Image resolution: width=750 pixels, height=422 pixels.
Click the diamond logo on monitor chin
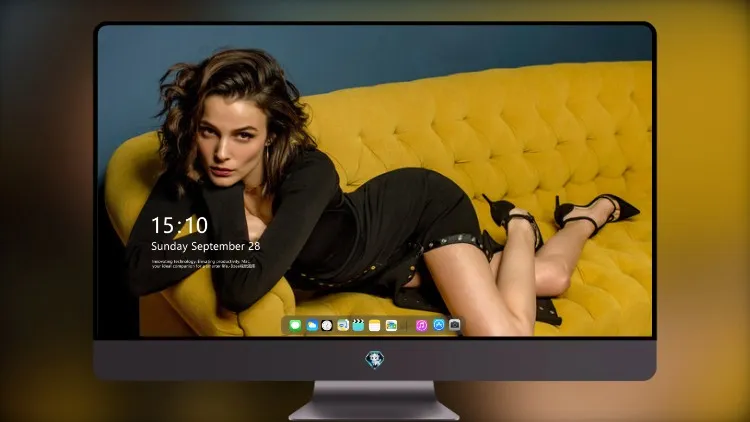[375, 360]
